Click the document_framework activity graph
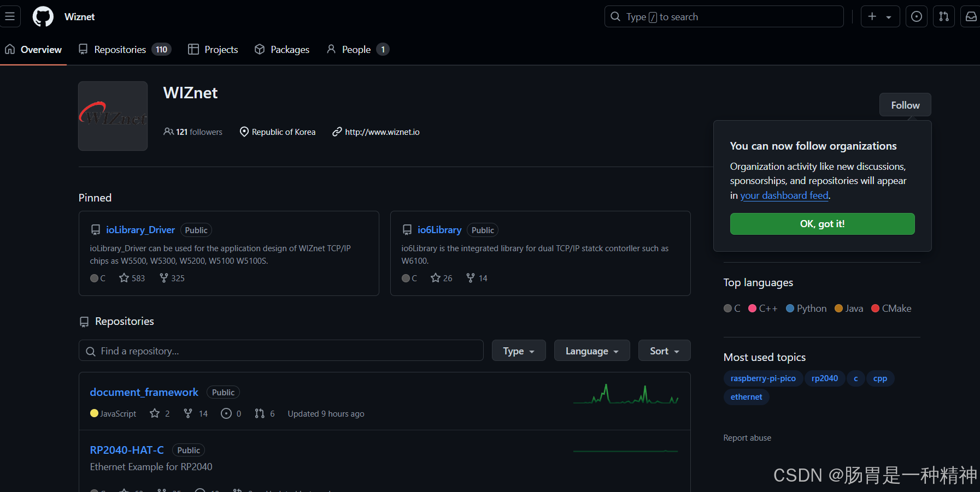The image size is (980, 492). click(626, 394)
